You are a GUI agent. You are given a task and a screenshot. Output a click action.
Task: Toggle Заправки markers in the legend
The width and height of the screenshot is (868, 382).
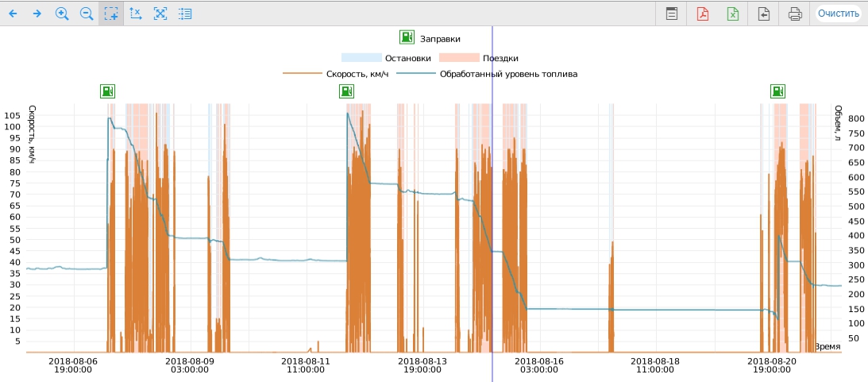(x=430, y=38)
